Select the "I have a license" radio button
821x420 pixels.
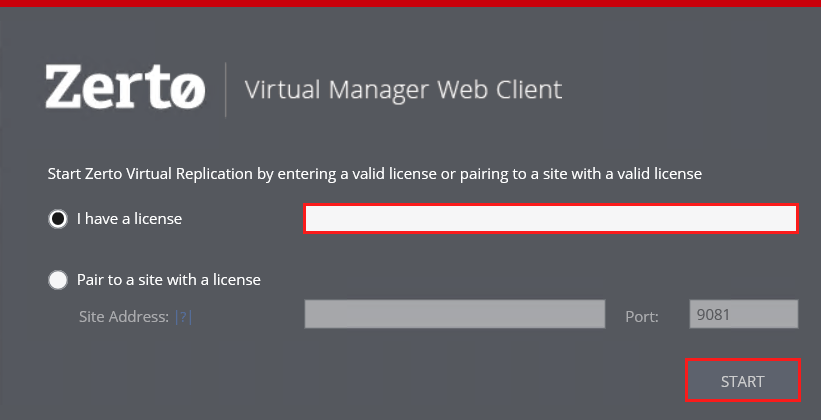pyautogui.click(x=58, y=219)
